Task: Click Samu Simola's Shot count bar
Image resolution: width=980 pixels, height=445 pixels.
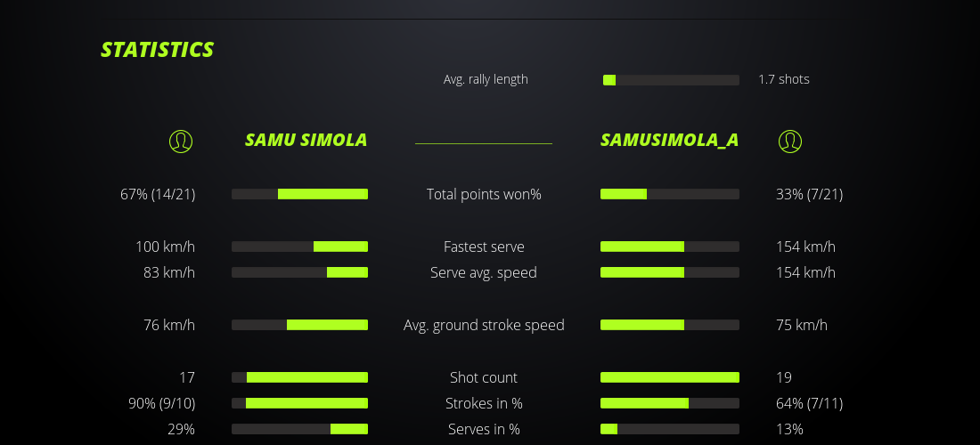Action: coord(299,377)
